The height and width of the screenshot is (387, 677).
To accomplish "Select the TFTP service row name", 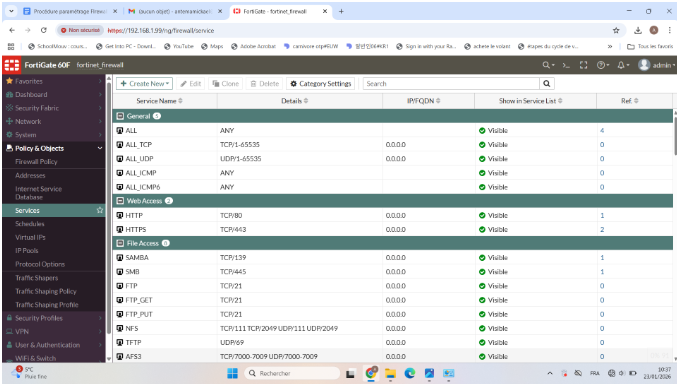I will (x=133, y=343).
